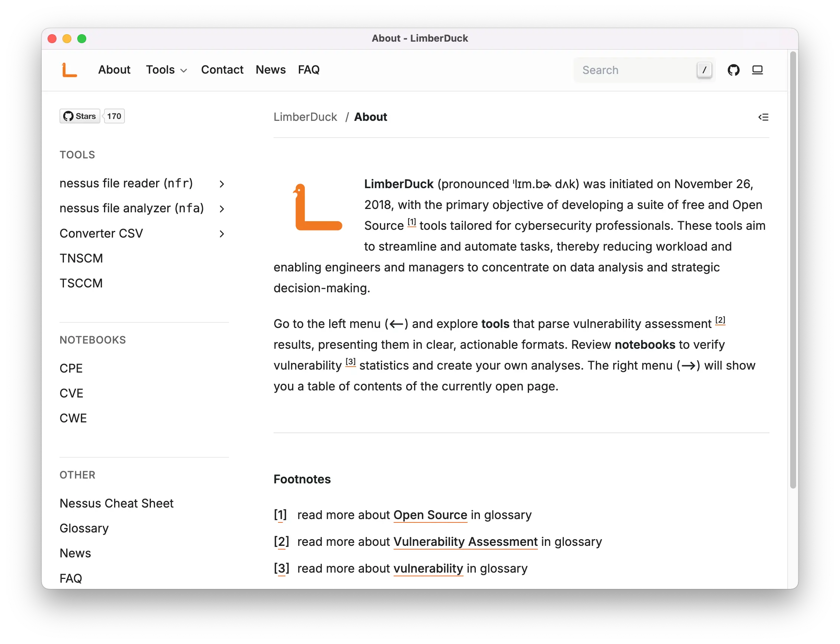Open CPE notebook
This screenshot has height=644, width=840.
[71, 368]
